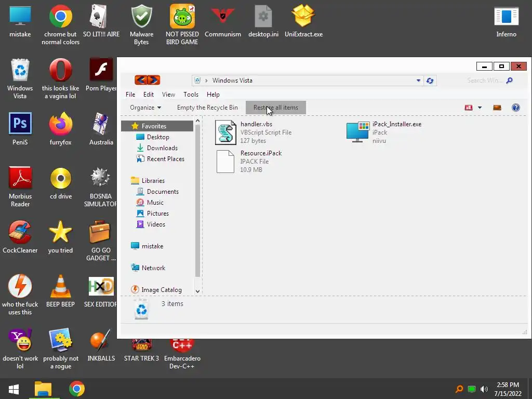Click the mistake computer desktop icon
This screenshot has width=532, height=399.
[20, 21]
